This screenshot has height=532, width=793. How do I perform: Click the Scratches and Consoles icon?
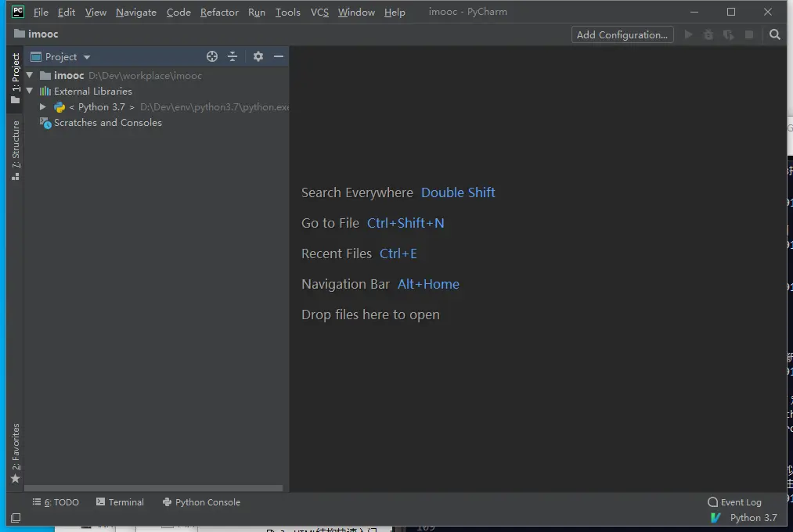(45, 123)
